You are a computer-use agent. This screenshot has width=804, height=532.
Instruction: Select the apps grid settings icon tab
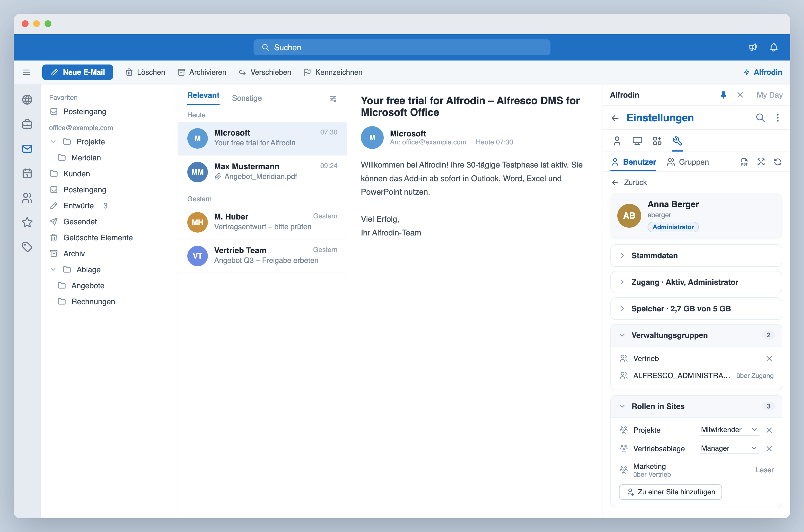pyautogui.click(x=657, y=141)
